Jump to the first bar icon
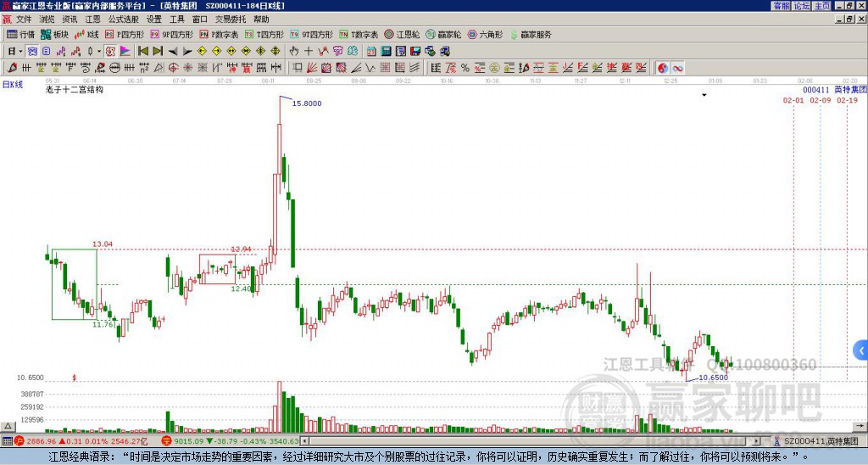868x465 pixels. (x=142, y=52)
